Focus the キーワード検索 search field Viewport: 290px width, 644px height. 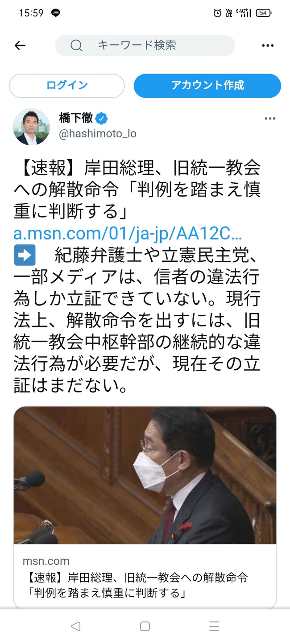click(145, 45)
